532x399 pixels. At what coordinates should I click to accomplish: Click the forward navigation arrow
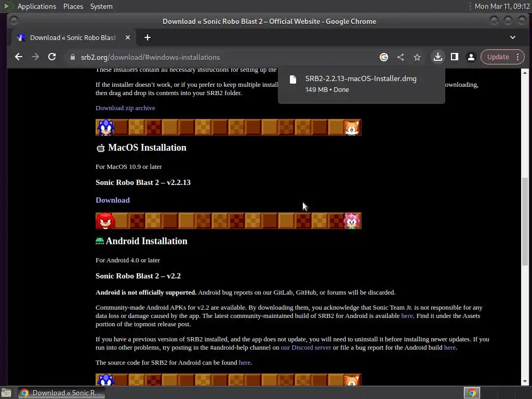tap(35, 57)
